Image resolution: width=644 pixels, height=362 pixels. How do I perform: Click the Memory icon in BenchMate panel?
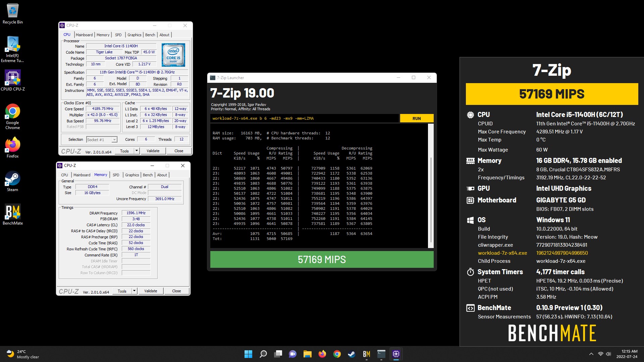[x=470, y=161]
